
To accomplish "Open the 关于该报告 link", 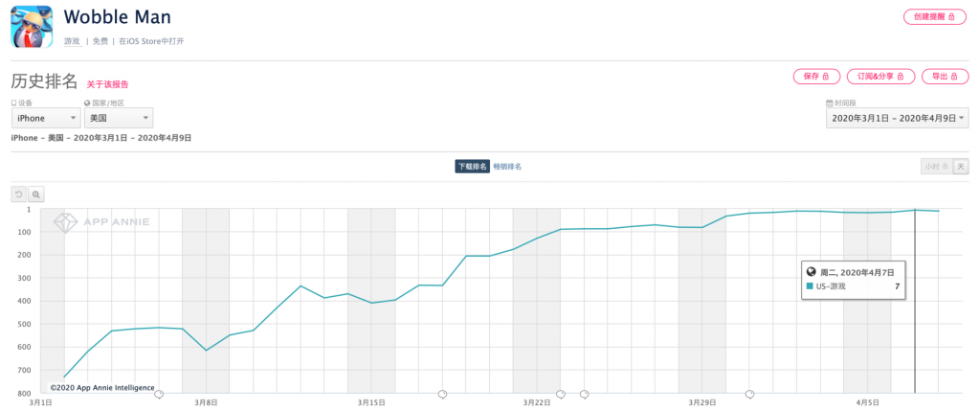I will (x=107, y=84).
